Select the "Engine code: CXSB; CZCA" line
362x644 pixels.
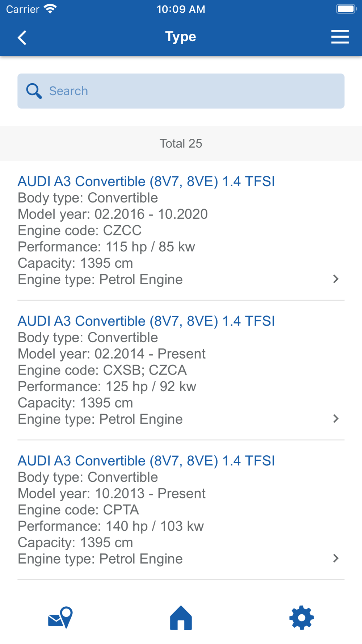pyautogui.click(x=102, y=370)
